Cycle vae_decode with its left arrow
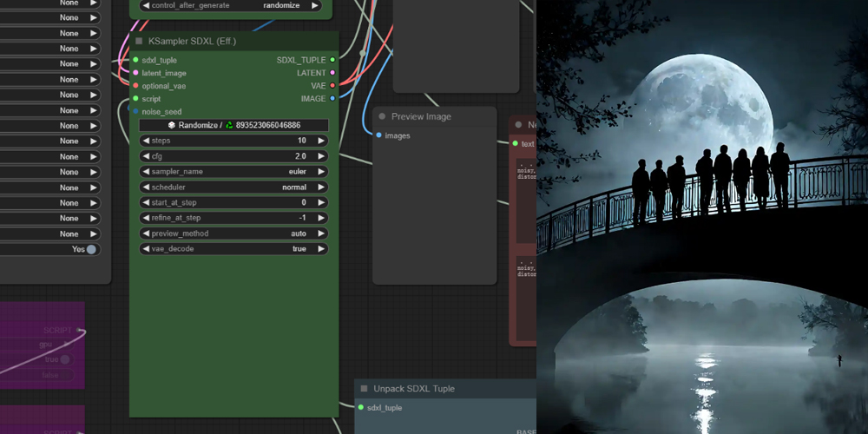Viewport: 868px width, 434px height. 146,249
